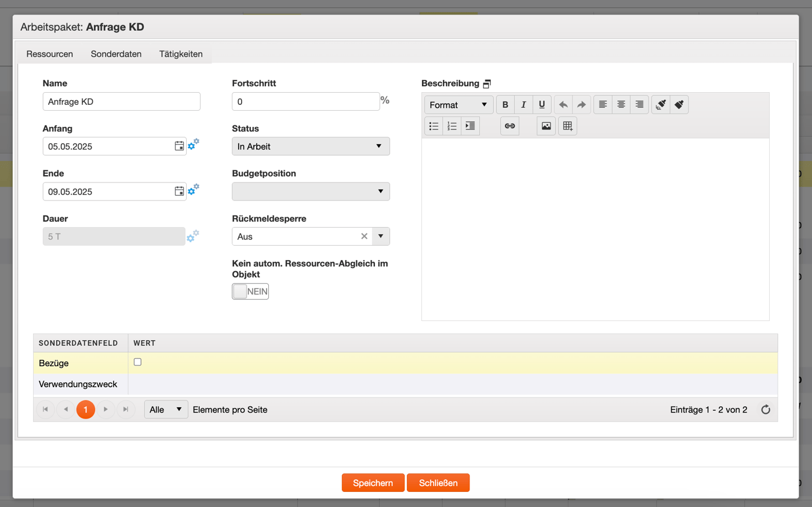
Task: Switch to the Sonderdaten tab
Action: tap(116, 54)
